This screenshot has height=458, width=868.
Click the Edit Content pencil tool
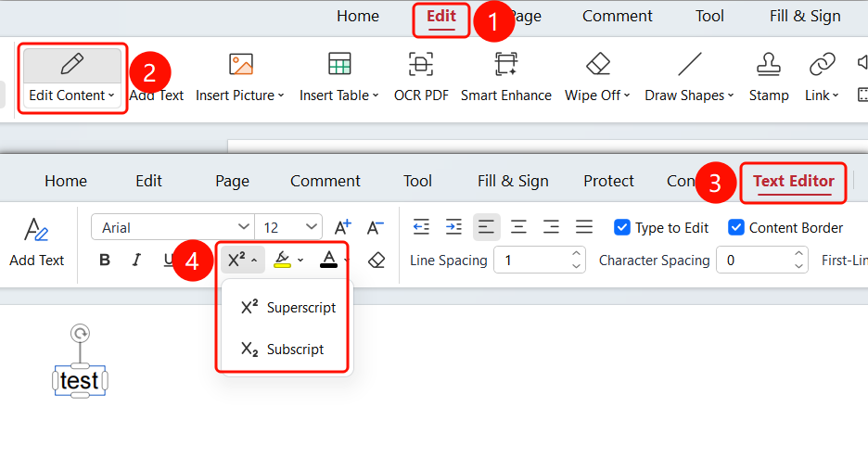point(72,64)
